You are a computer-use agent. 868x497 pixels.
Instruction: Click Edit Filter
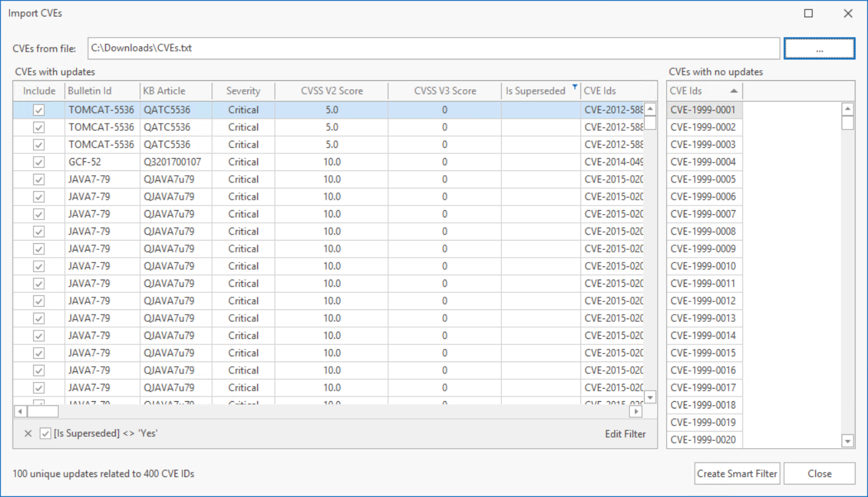coord(625,434)
